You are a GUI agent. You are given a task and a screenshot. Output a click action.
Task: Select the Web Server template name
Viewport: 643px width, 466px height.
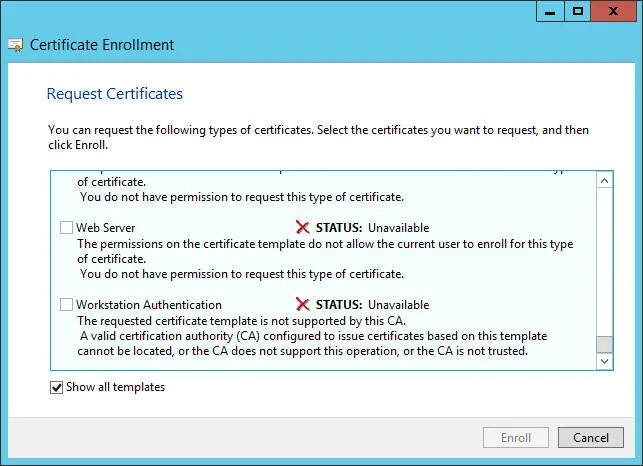tap(106, 228)
